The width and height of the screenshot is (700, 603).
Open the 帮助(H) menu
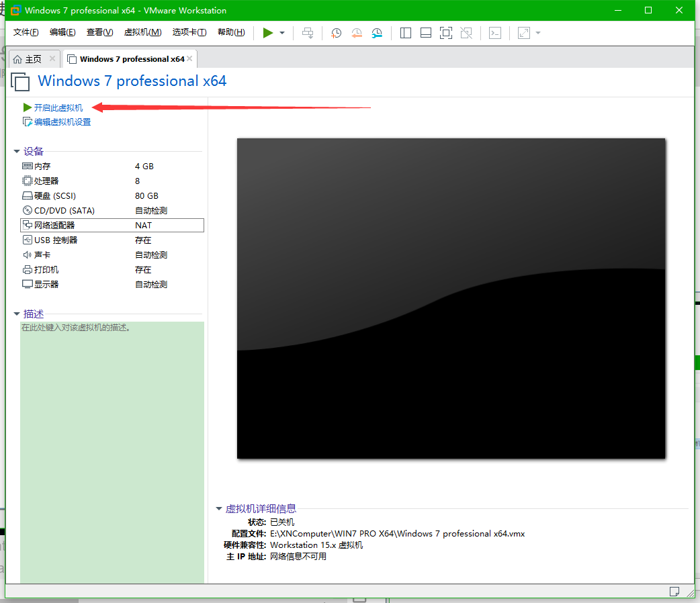pyautogui.click(x=231, y=32)
